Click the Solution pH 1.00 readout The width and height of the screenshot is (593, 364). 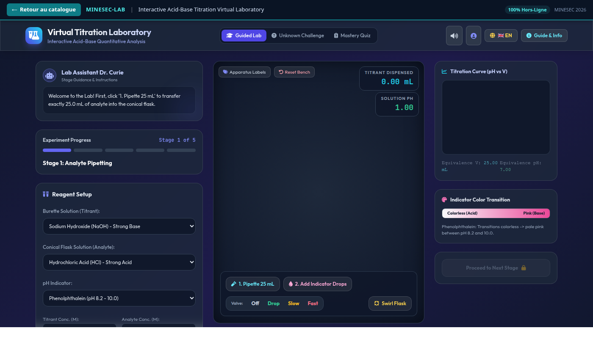(397, 104)
